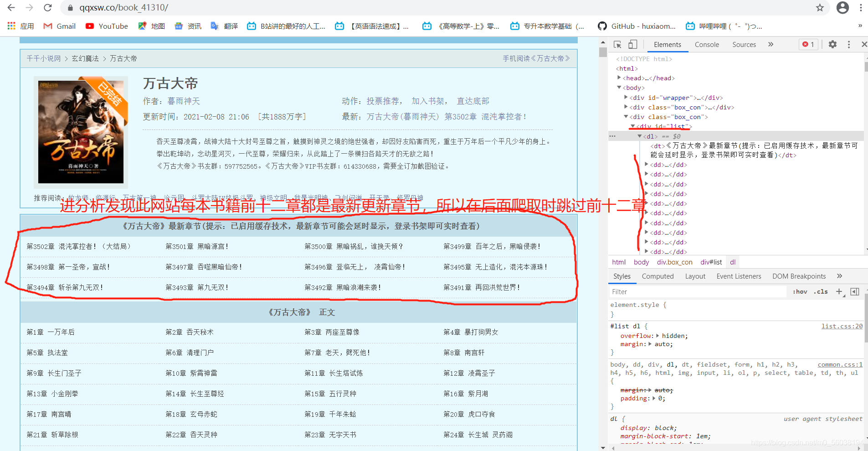Open the Layout tab
Screen dimensions: 868x451
[695, 276]
